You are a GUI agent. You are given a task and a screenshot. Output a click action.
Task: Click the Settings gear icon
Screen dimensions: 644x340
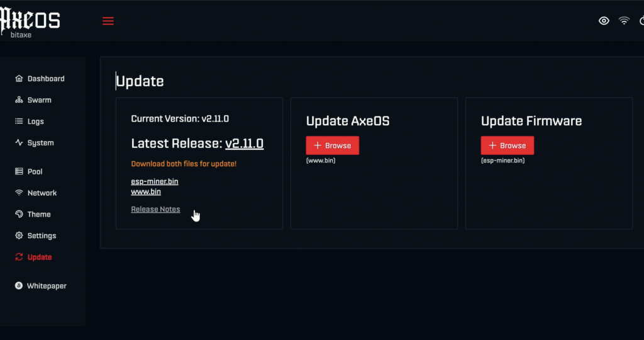click(19, 235)
